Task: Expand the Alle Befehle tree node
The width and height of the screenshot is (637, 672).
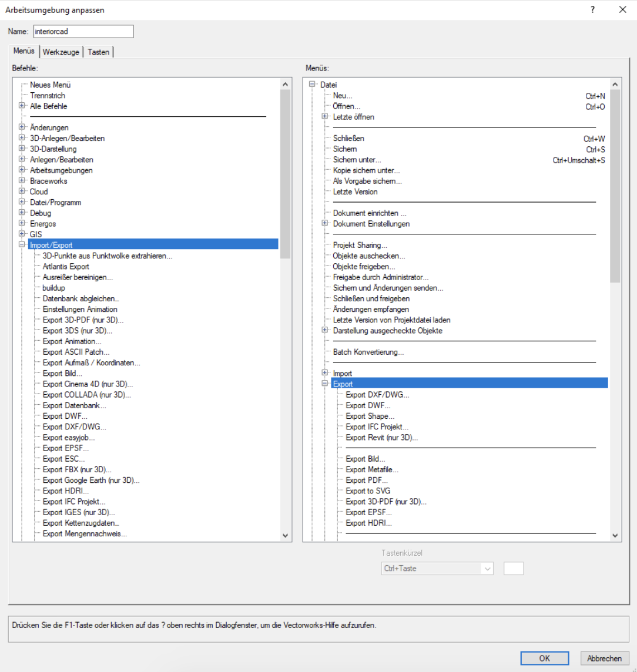Action: [22, 106]
